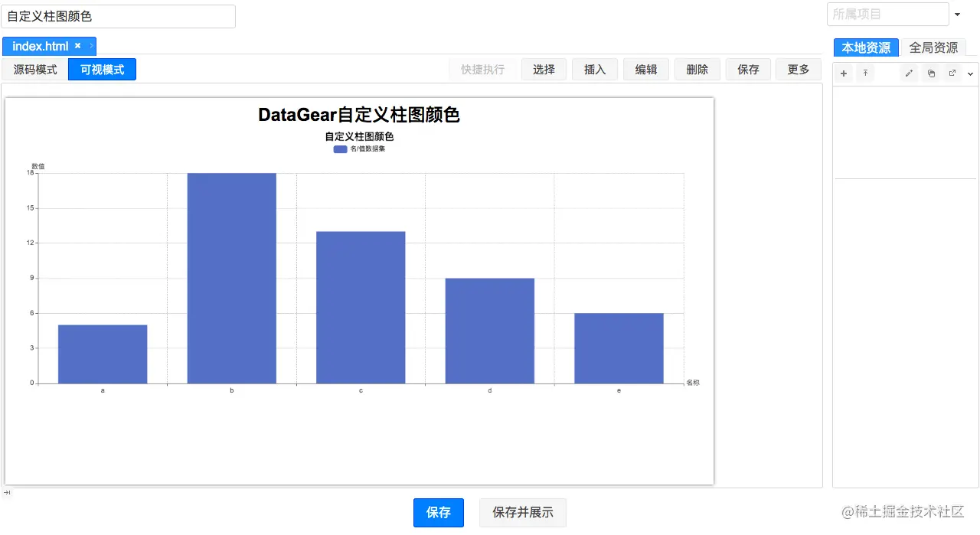Click the x-axis label b
The width and height of the screenshot is (980, 535).
(x=232, y=390)
